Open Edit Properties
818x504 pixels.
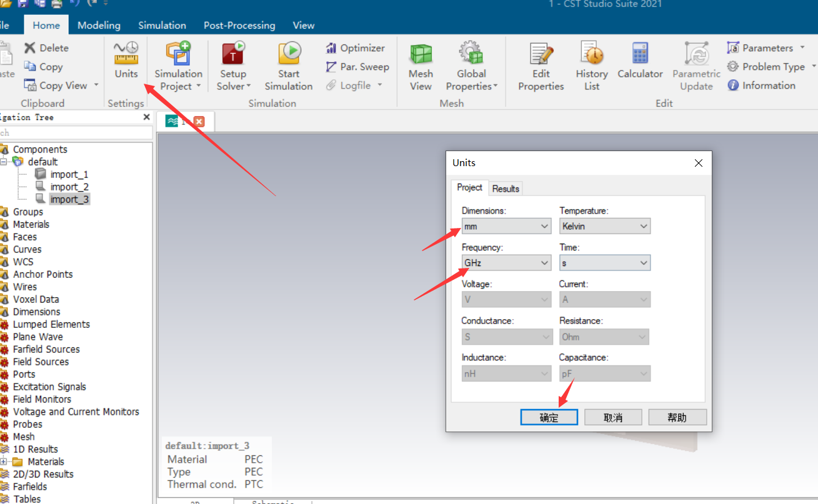(x=541, y=66)
